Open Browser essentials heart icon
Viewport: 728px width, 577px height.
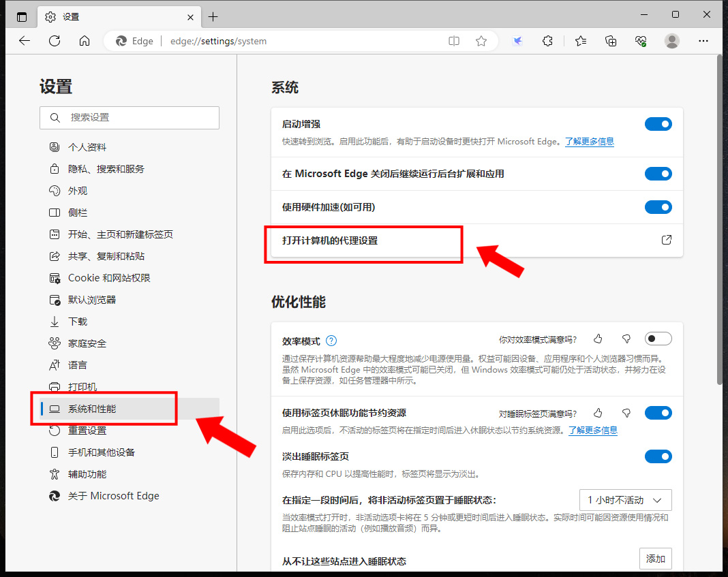click(641, 41)
